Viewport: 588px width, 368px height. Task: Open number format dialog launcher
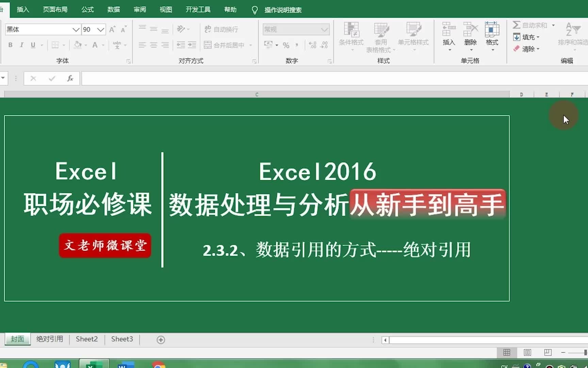(330, 61)
